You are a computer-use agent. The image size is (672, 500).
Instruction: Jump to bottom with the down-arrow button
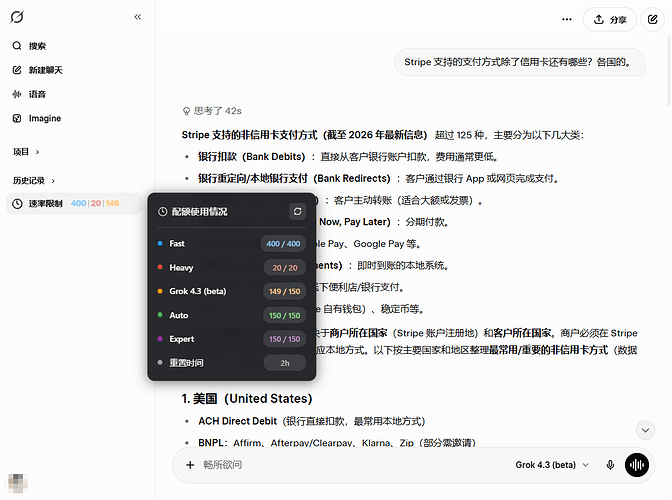click(645, 430)
